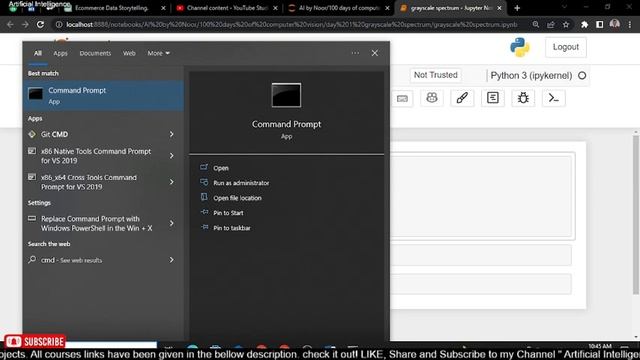Expand Replace Command Prompt setting arrow
This screenshot has height=360, width=640.
click(172, 224)
